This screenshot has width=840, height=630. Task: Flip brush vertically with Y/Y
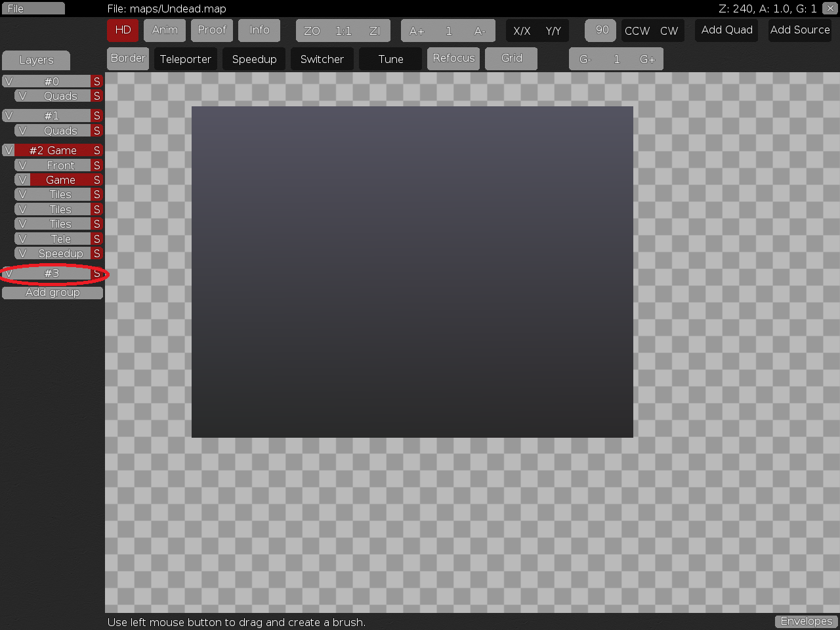(553, 31)
